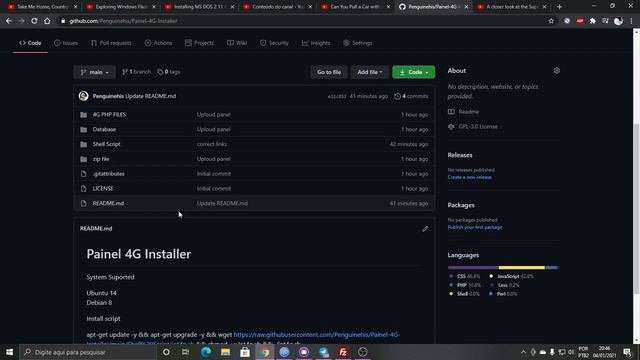Open the notification center icon
Image resolution: width=640 pixels, height=360 pixels.
point(627,352)
